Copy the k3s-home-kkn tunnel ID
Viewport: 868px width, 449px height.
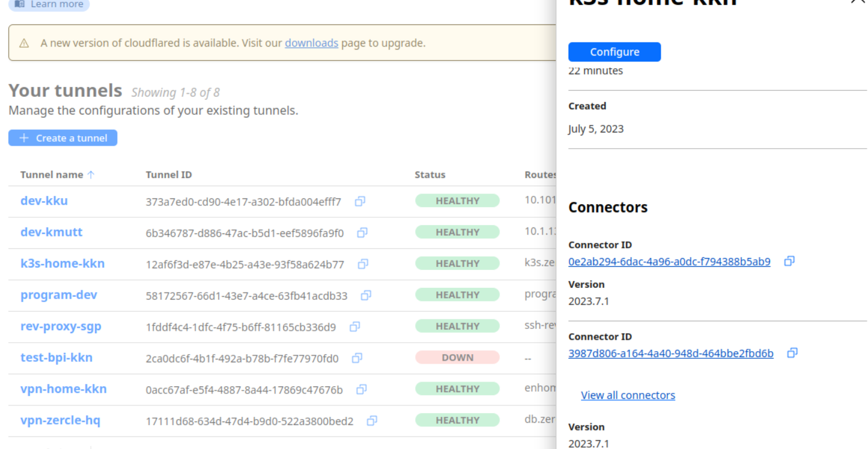[x=363, y=264]
